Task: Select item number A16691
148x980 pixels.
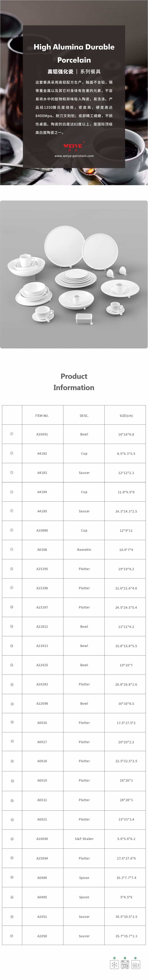Action: pyautogui.click(x=42, y=434)
